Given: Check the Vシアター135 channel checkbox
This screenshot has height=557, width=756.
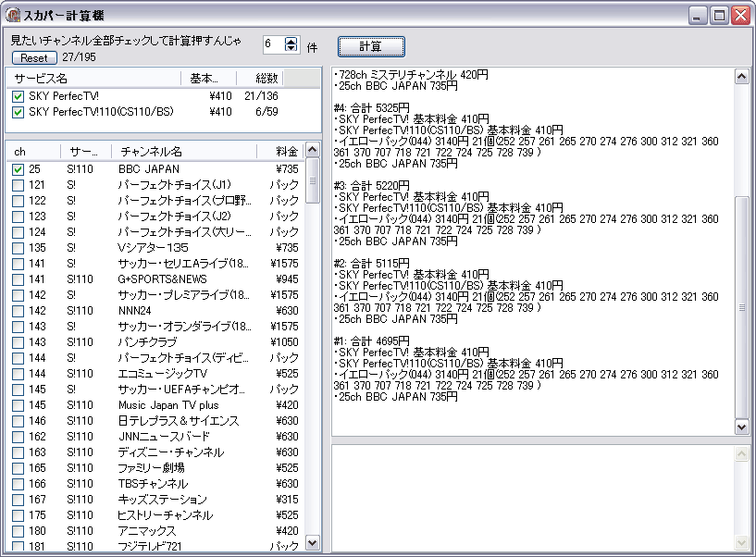Looking at the screenshot, I should pos(18,248).
